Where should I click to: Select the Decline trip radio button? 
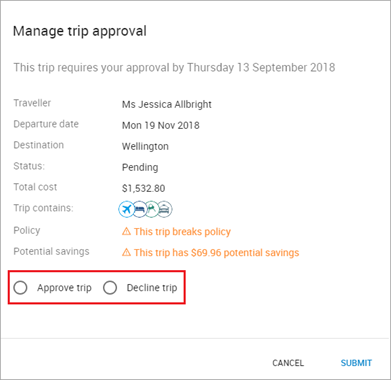(x=110, y=288)
